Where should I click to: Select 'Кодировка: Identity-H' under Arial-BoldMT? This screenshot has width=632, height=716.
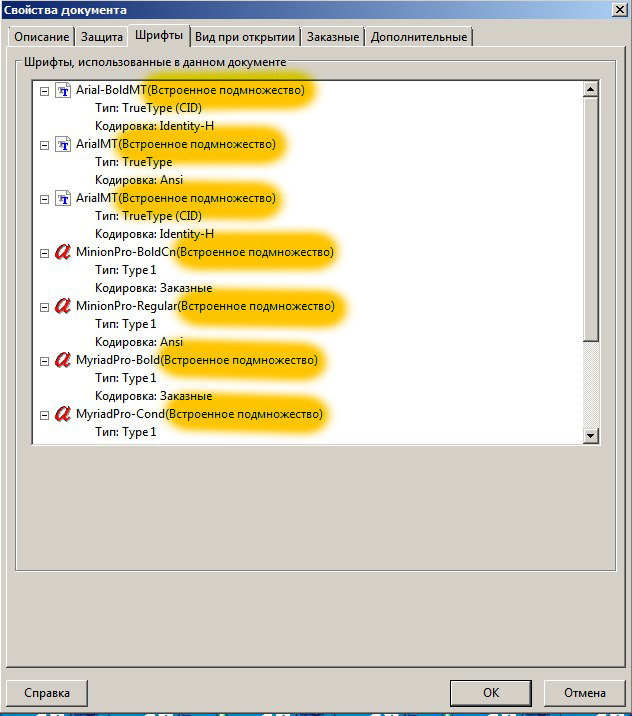(154, 126)
